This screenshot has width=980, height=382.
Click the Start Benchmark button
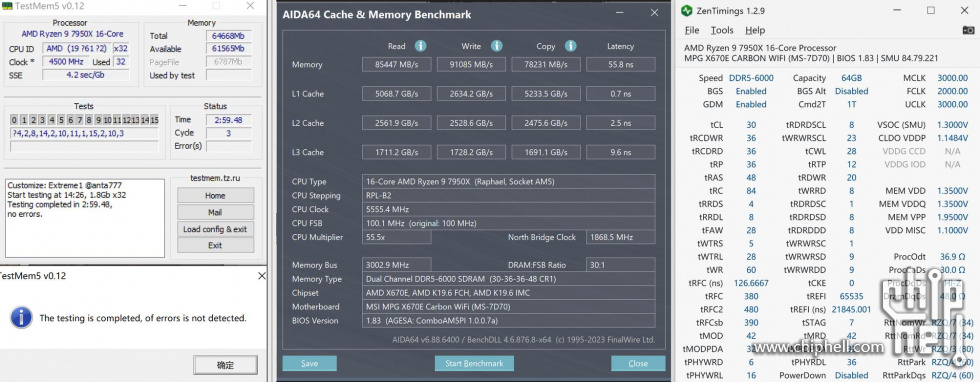coord(474,363)
